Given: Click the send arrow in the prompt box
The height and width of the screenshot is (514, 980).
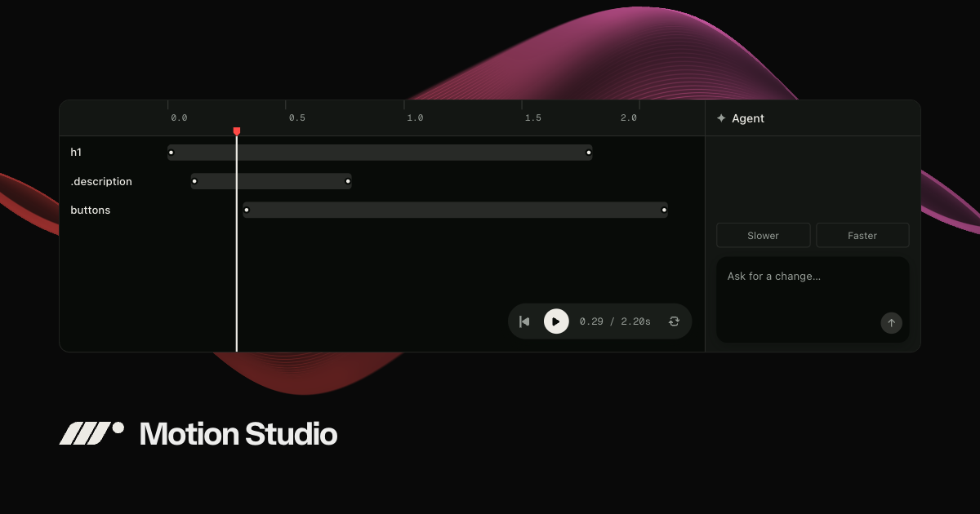Looking at the screenshot, I should tap(891, 322).
